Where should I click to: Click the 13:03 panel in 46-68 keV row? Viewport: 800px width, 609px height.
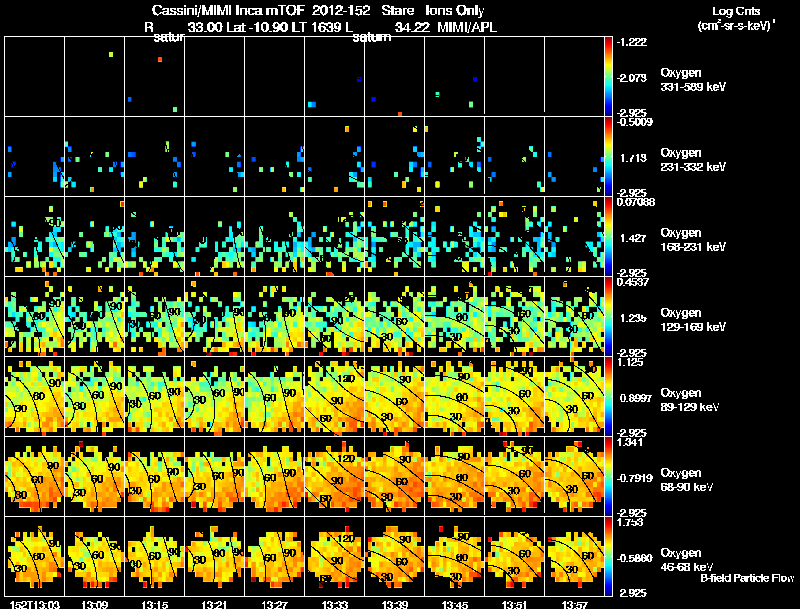pos(35,556)
